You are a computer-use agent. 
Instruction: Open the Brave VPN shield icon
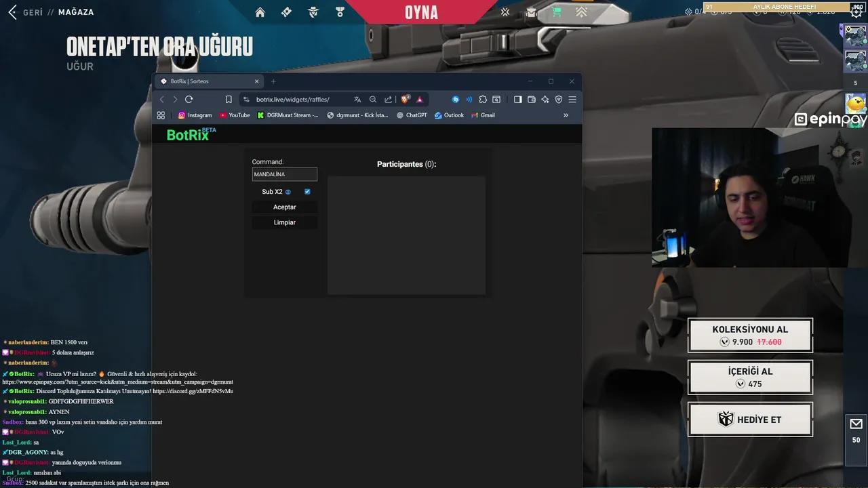559,100
